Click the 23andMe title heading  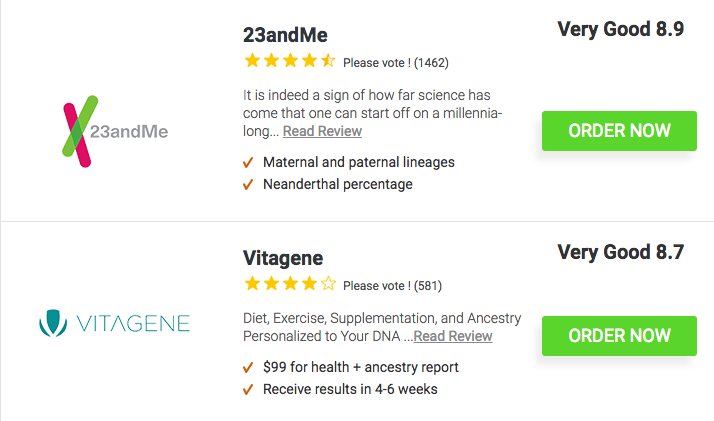pos(285,34)
